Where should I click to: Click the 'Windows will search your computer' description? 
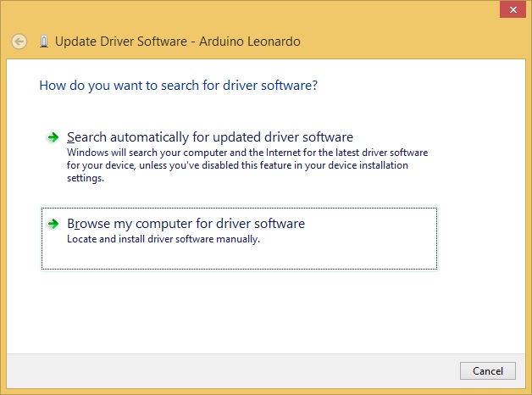247,165
